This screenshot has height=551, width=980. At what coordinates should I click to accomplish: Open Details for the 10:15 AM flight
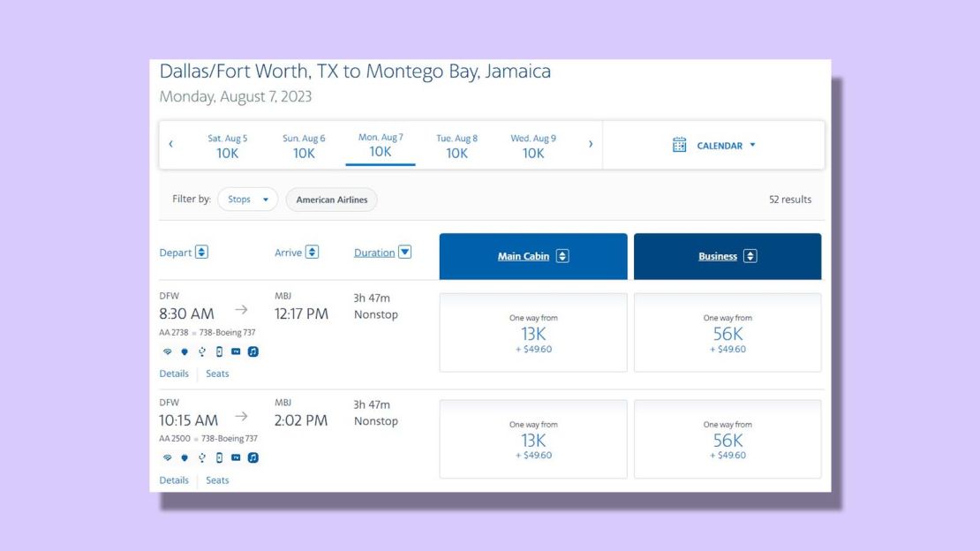point(174,480)
